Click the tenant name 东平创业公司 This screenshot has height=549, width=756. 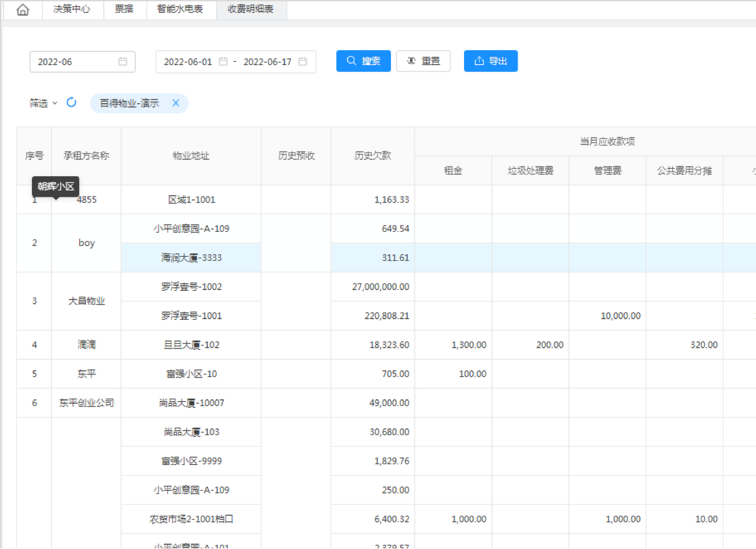pos(86,403)
